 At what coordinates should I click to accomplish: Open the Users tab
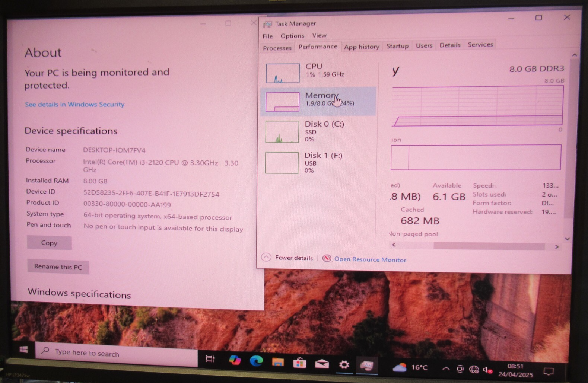pos(424,45)
